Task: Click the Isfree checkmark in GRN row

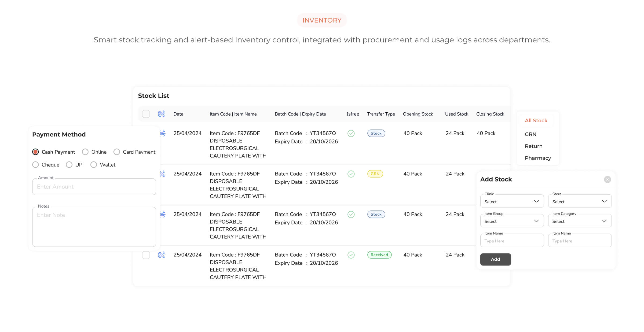Action: [351, 174]
